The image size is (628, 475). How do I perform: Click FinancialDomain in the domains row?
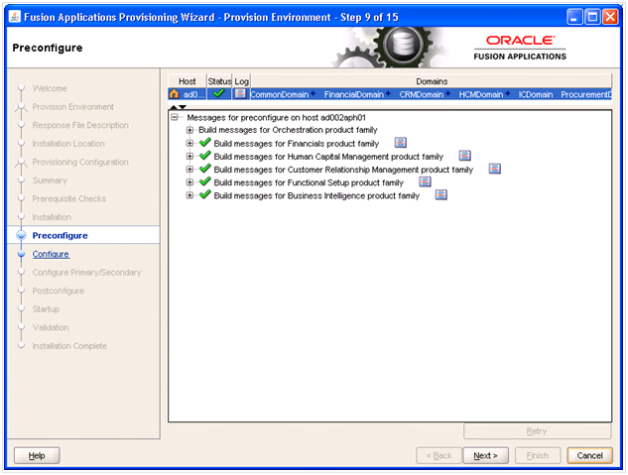point(354,94)
